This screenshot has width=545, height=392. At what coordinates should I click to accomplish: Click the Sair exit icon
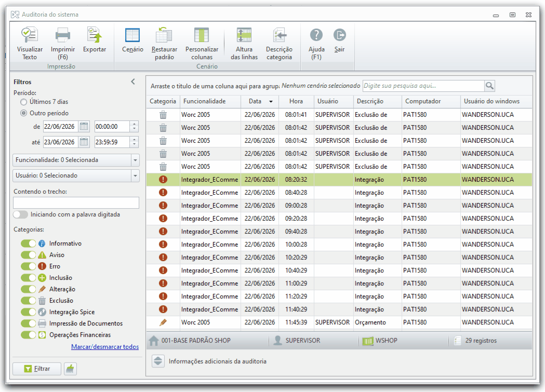tap(340, 35)
